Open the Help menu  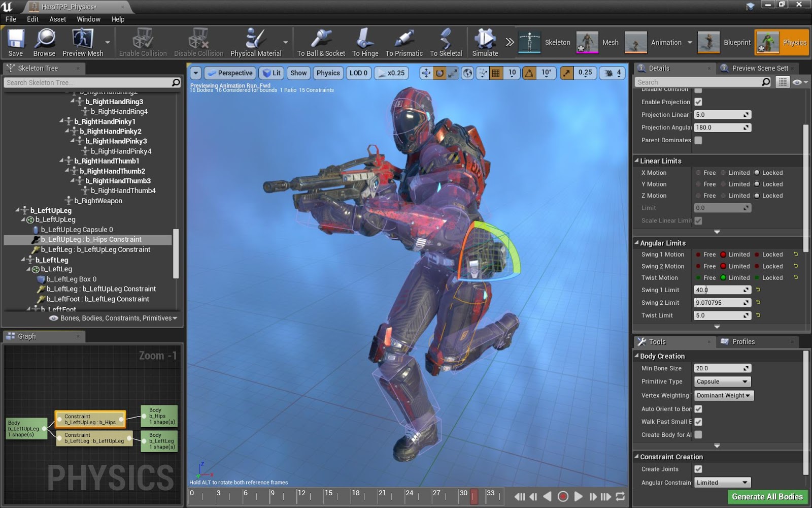click(118, 19)
